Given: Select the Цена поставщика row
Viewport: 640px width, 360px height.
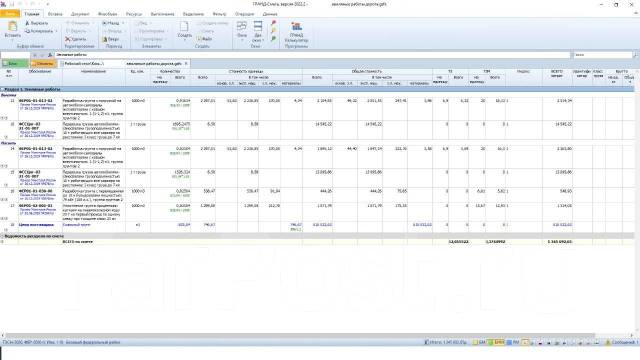Looking at the screenshot, I should tap(317, 227).
